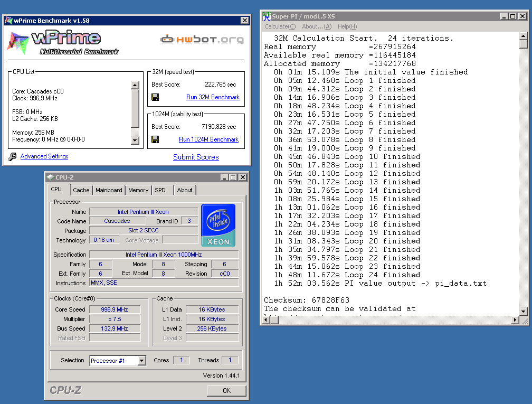This screenshot has width=532, height=404.
Task: Click the CPU List scrollbar thumb
Action: [135, 108]
